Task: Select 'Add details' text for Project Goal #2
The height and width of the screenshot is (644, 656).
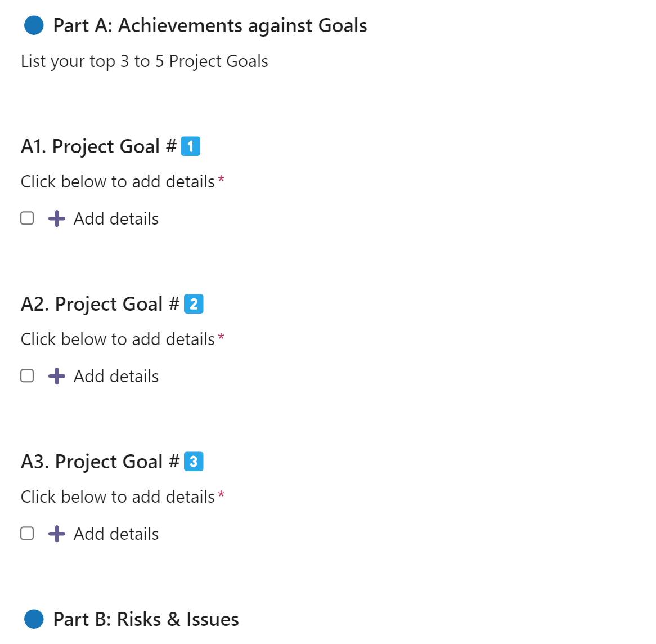Action: pos(116,377)
